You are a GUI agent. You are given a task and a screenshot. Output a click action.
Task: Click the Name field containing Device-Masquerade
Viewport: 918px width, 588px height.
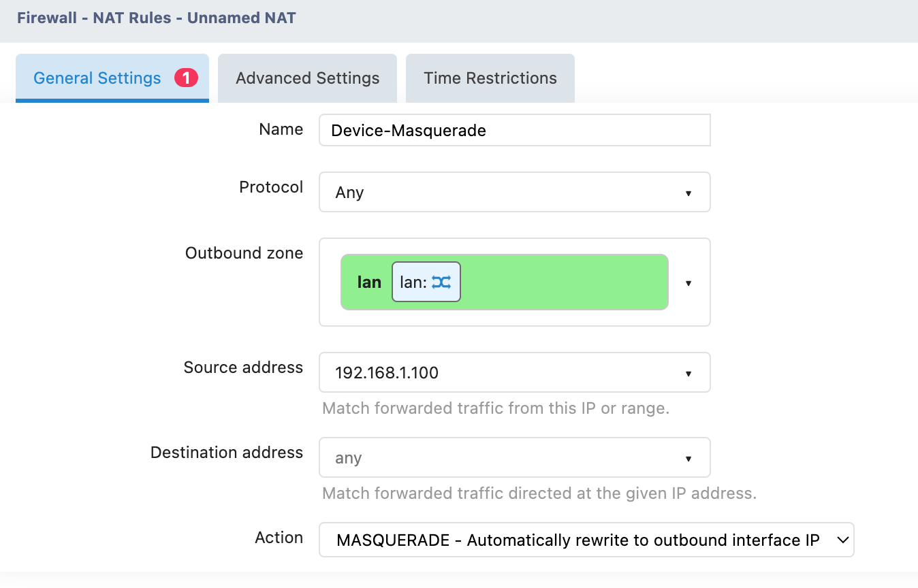514,130
